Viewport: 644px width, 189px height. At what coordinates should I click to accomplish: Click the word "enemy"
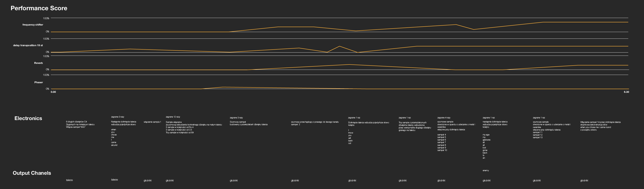(486, 170)
